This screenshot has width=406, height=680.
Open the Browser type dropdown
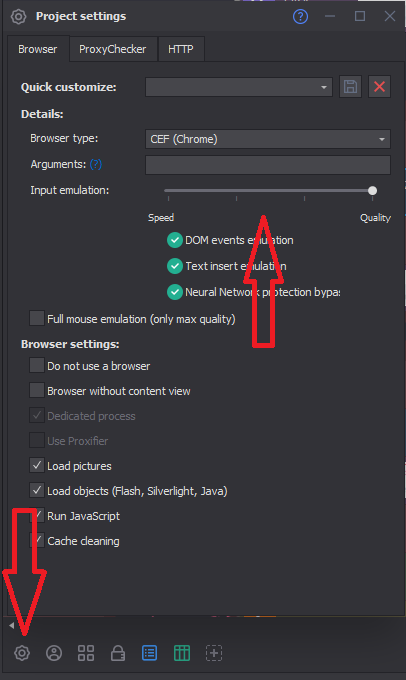click(x=268, y=139)
